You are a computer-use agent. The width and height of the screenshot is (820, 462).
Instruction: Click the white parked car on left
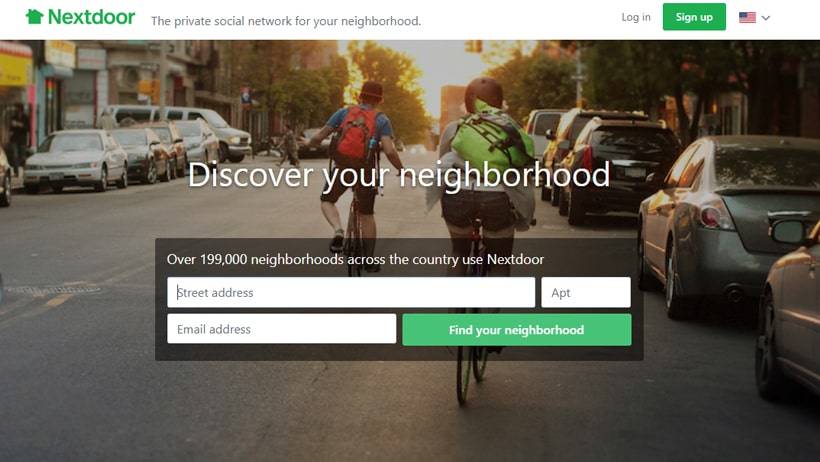pyautogui.click(x=76, y=161)
